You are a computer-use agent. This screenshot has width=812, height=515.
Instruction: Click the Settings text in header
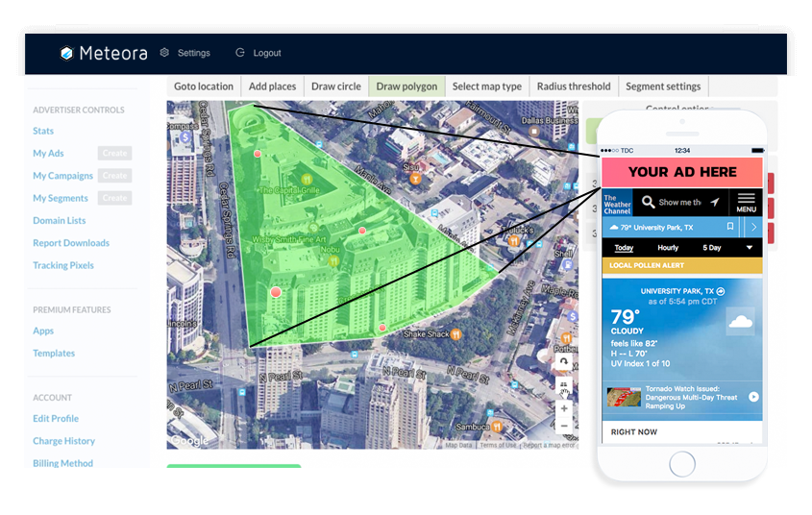coord(194,53)
